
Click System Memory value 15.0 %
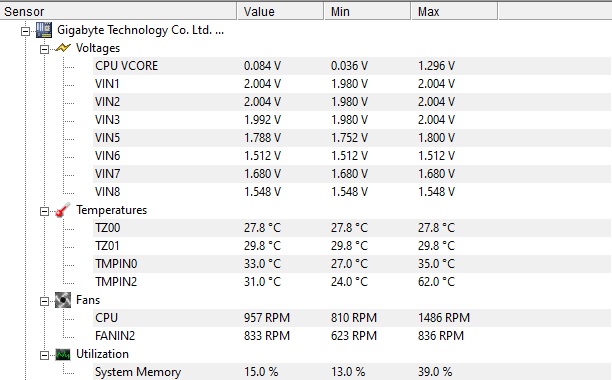[x=261, y=372]
